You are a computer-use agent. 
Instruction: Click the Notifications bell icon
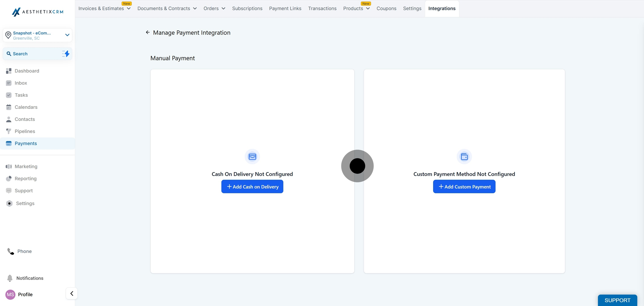click(x=10, y=278)
